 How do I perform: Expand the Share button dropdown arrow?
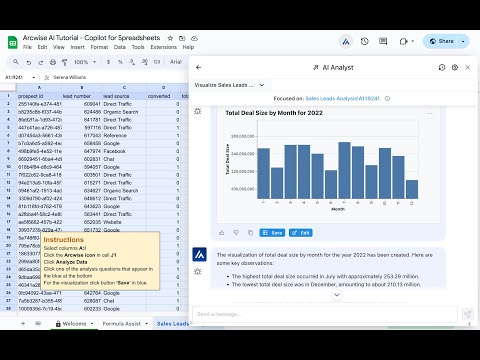click(x=463, y=41)
